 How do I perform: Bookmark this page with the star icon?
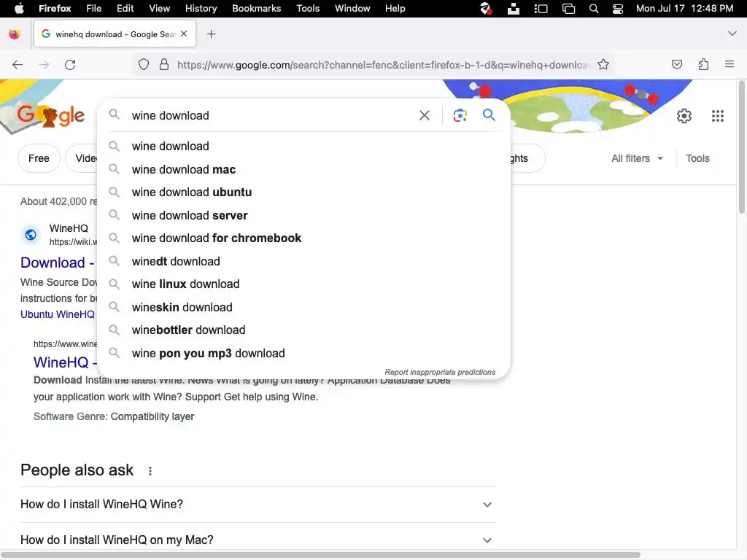click(603, 65)
